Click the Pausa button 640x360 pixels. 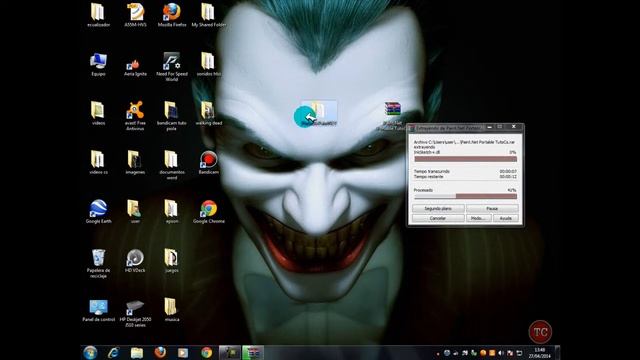[x=492, y=209]
